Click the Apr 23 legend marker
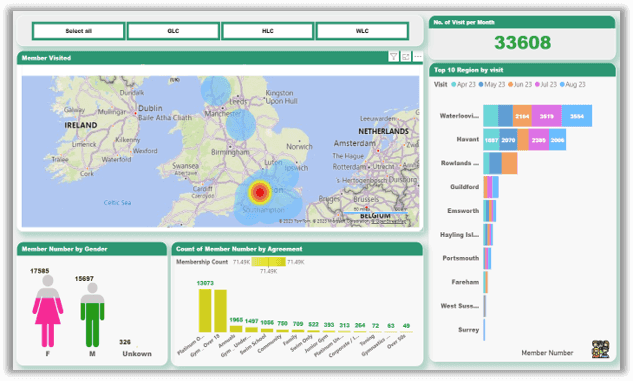 [x=454, y=84]
